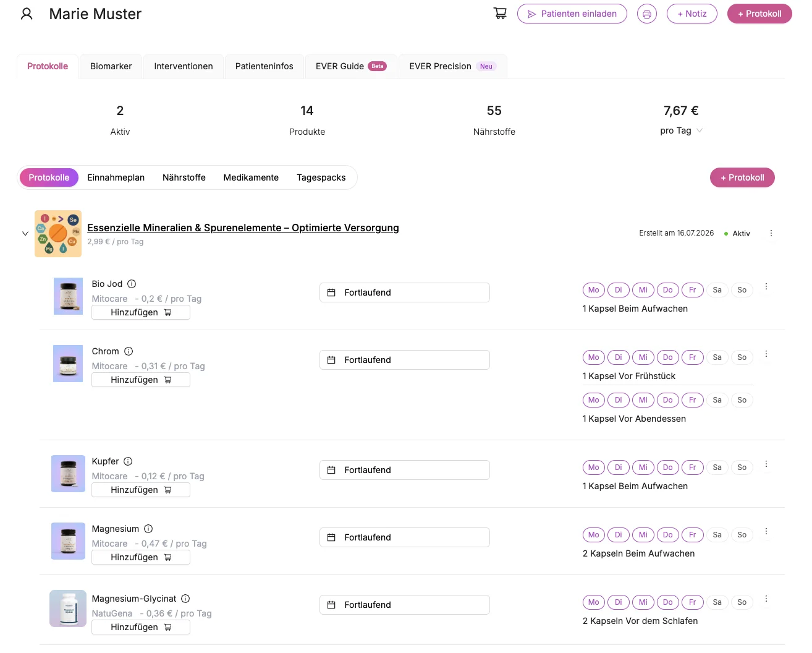
Task: Open Fortlaufend duration field for Bio Jod
Action: pos(405,292)
